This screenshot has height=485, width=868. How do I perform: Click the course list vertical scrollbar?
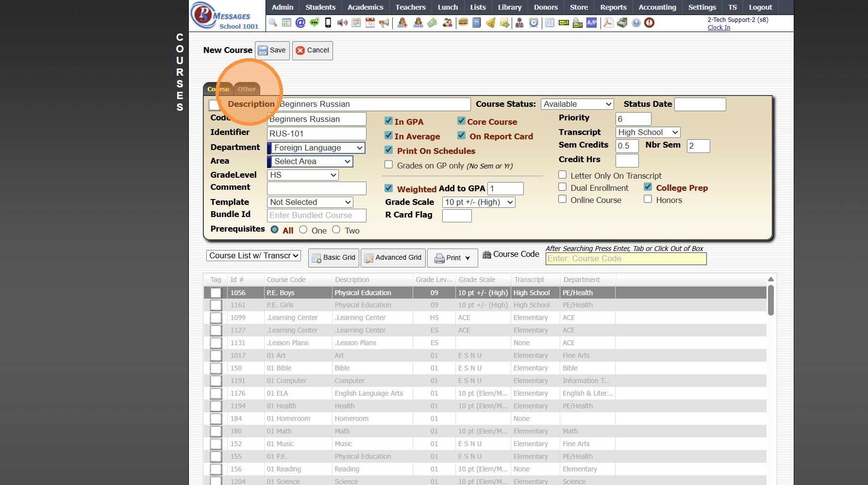point(770,301)
